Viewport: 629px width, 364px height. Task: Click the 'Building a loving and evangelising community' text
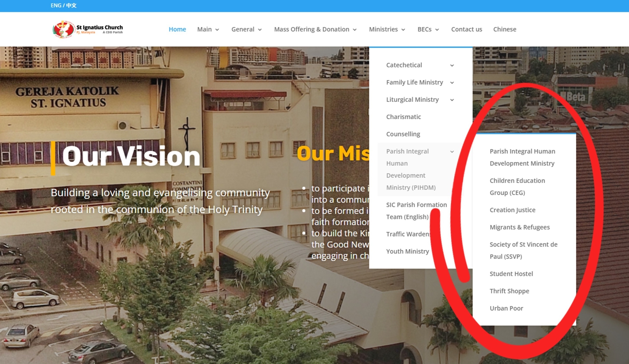coord(160,192)
